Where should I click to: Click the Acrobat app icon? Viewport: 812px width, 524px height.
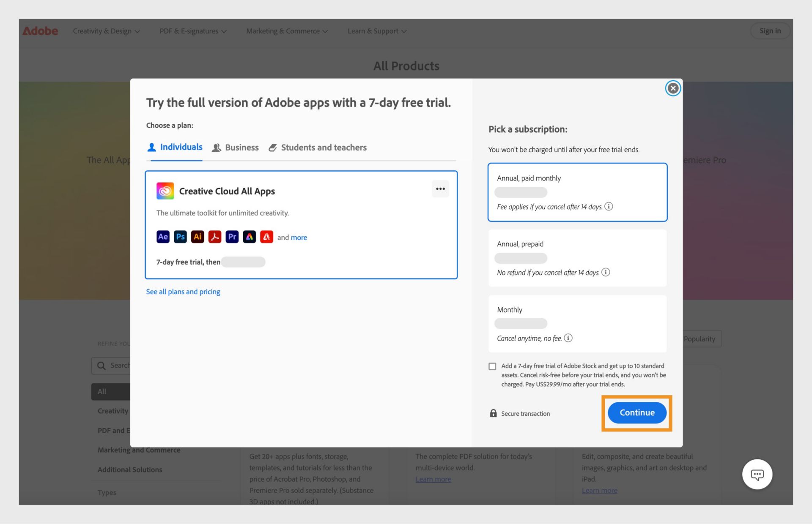[214, 237]
